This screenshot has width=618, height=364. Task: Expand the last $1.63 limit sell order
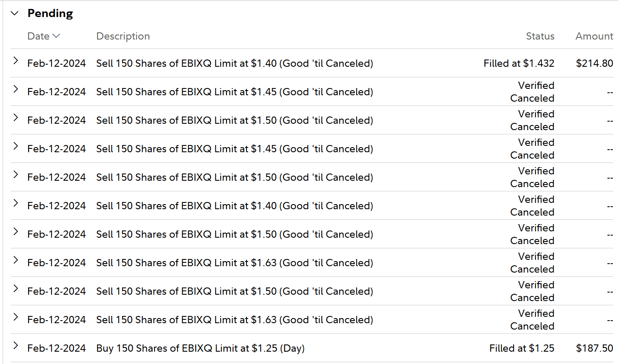click(x=16, y=317)
